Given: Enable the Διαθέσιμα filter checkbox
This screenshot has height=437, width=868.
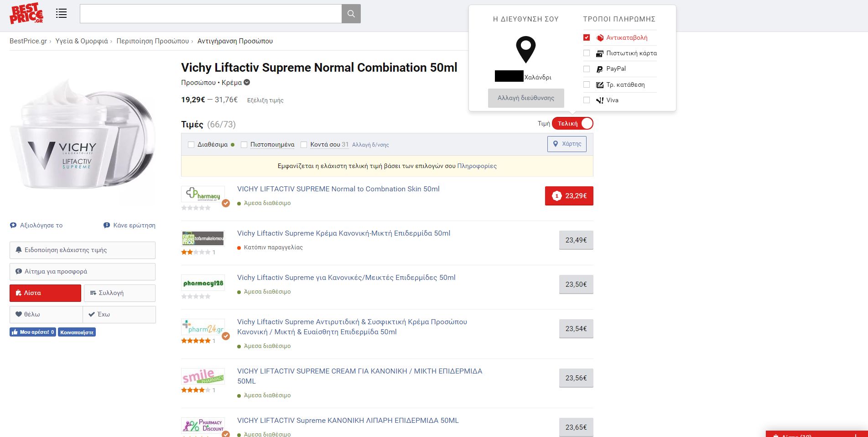Looking at the screenshot, I should 191,145.
